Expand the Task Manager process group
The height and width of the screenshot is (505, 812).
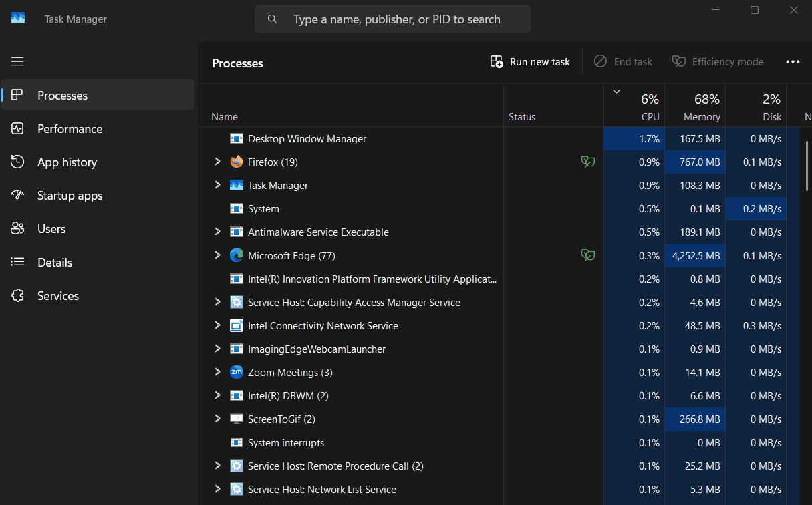click(217, 185)
